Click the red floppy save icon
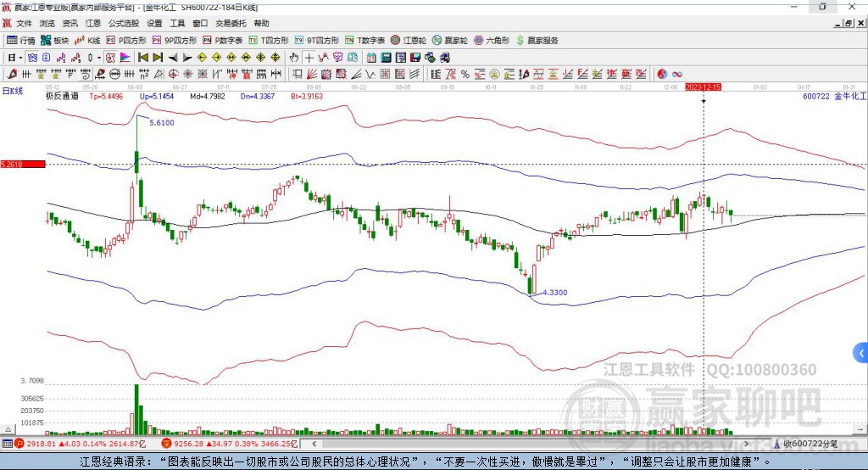This screenshot has height=470, width=868. click(415, 58)
